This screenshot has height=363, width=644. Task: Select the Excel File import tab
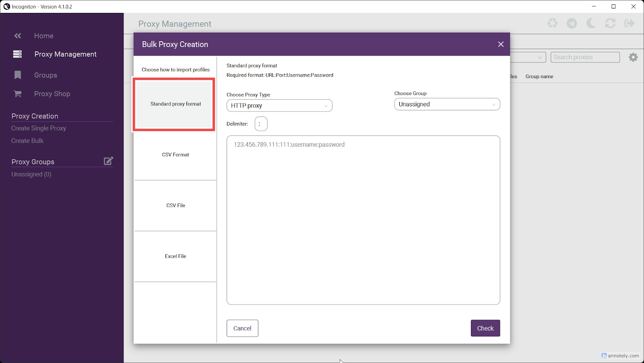pyautogui.click(x=175, y=256)
